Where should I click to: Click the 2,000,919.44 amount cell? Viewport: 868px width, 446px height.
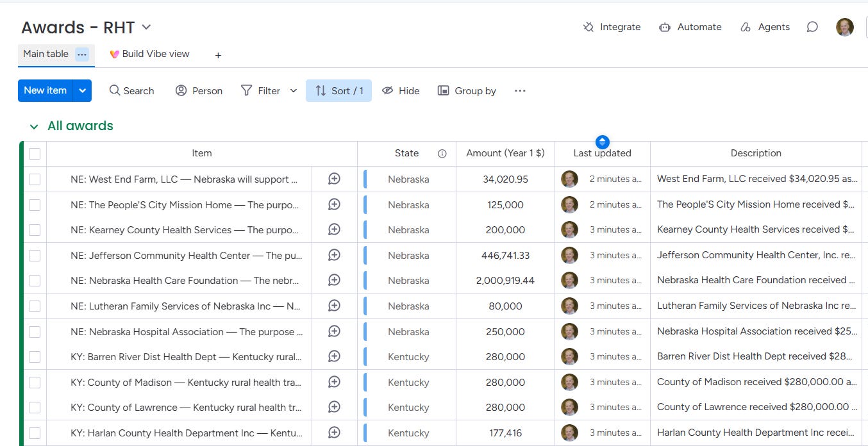point(505,281)
